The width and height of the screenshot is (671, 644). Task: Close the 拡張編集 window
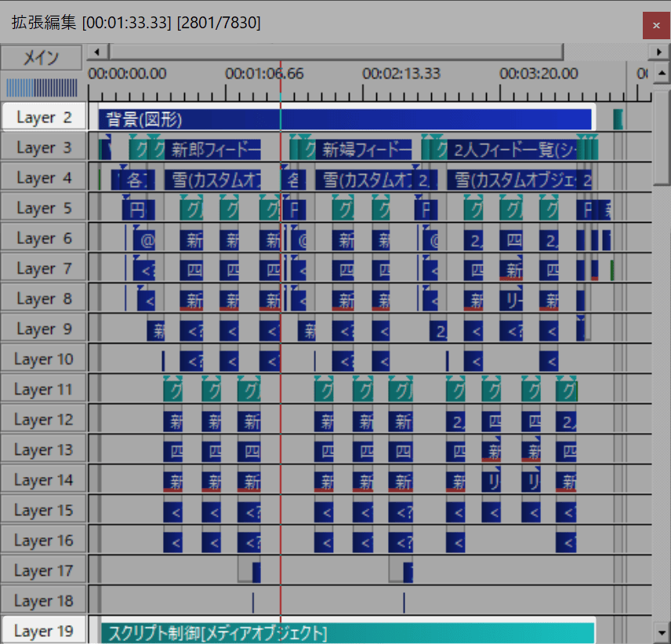655,25
